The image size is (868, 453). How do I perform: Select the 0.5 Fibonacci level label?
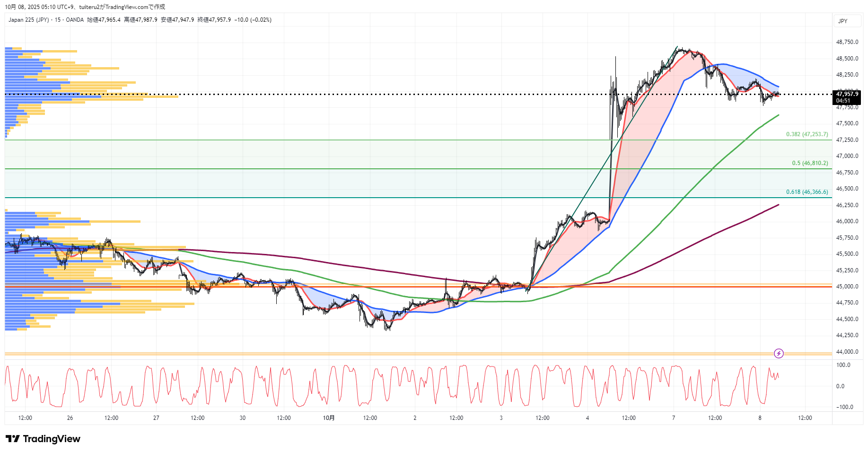click(x=810, y=163)
